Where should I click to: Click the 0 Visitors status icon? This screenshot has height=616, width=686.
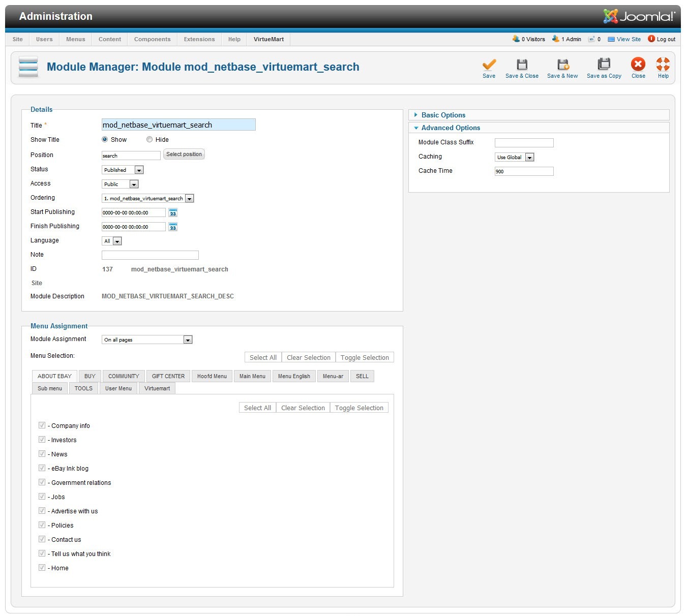[516, 39]
